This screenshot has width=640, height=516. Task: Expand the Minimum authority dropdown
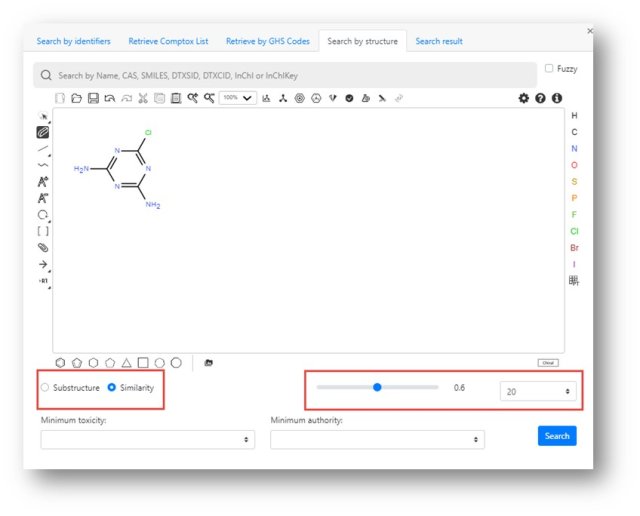coord(377,439)
